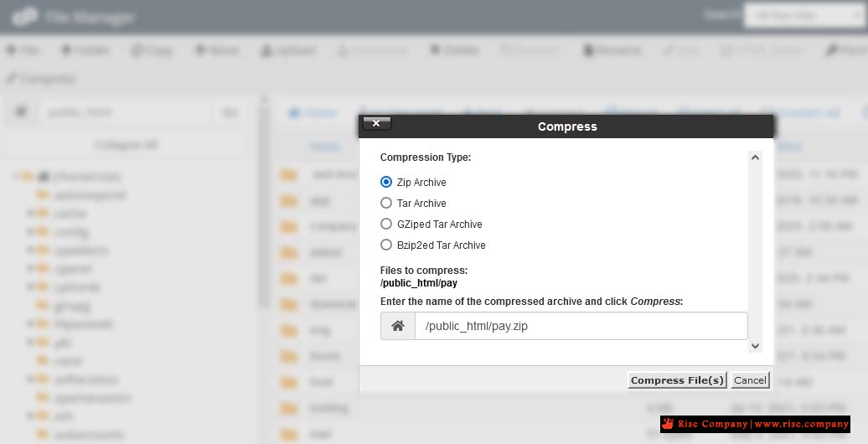Click the Upload toolbar icon
The image size is (868, 444).
tap(266, 50)
